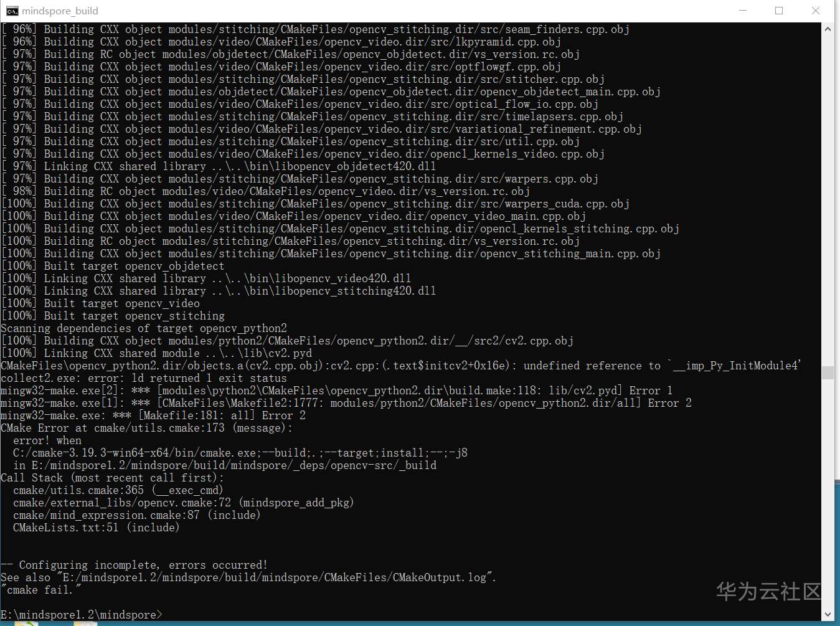Click the mind_expression.cmake:87 line

point(137,515)
